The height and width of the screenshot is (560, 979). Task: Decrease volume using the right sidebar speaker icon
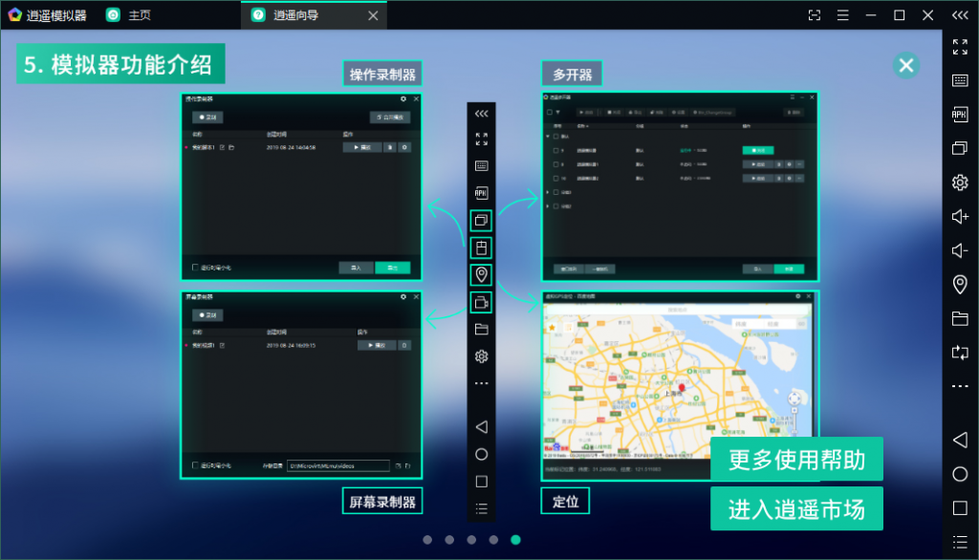960,250
